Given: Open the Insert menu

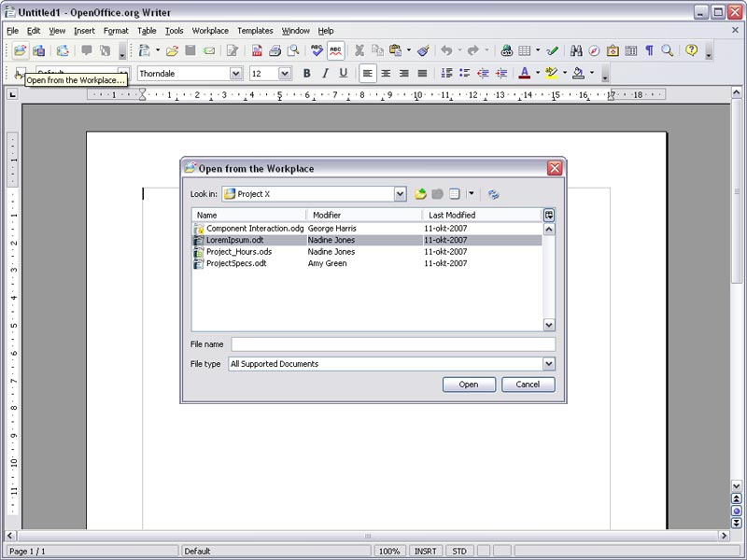Looking at the screenshot, I should tap(84, 31).
